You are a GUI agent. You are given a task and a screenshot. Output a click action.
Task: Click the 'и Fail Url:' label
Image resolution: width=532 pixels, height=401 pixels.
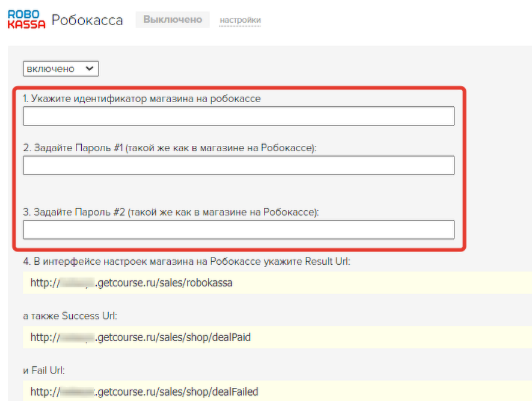pyautogui.click(x=44, y=370)
